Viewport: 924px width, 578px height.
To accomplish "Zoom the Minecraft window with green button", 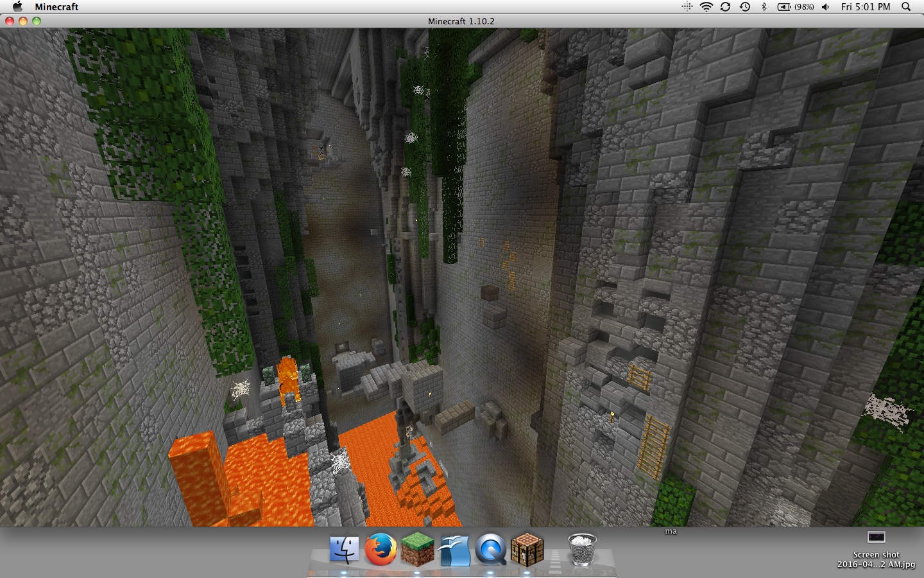I will pyautogui.click(x=37, y=21).
